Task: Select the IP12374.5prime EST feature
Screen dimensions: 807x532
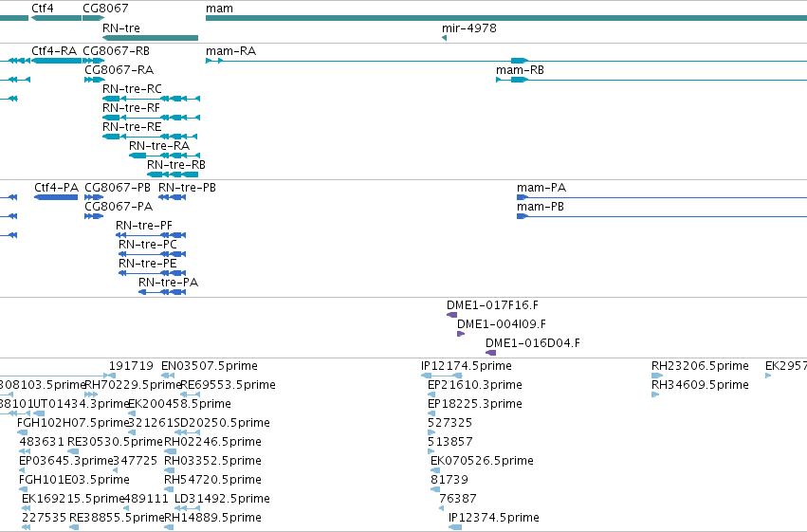Action: tap(455, 527)
